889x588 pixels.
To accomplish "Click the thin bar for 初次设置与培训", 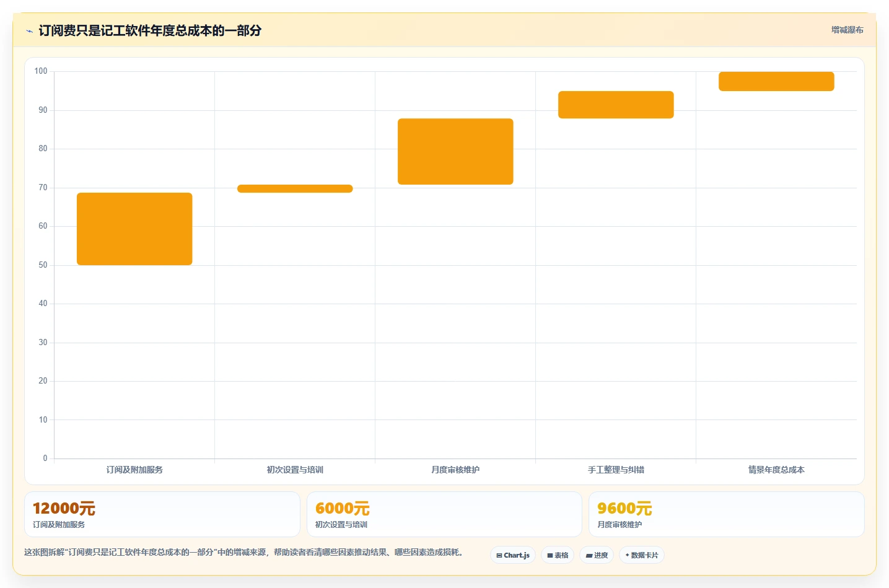I will click(295, 188).
